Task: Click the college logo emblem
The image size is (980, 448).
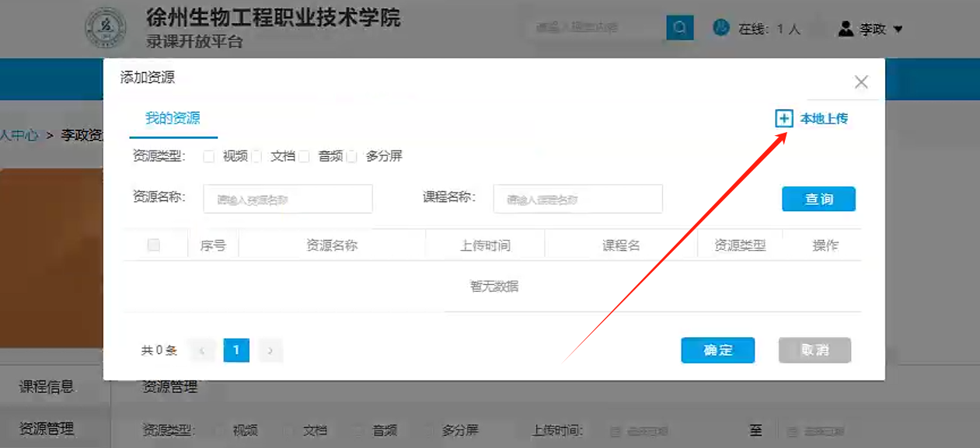Action: (x=106, y=30)
